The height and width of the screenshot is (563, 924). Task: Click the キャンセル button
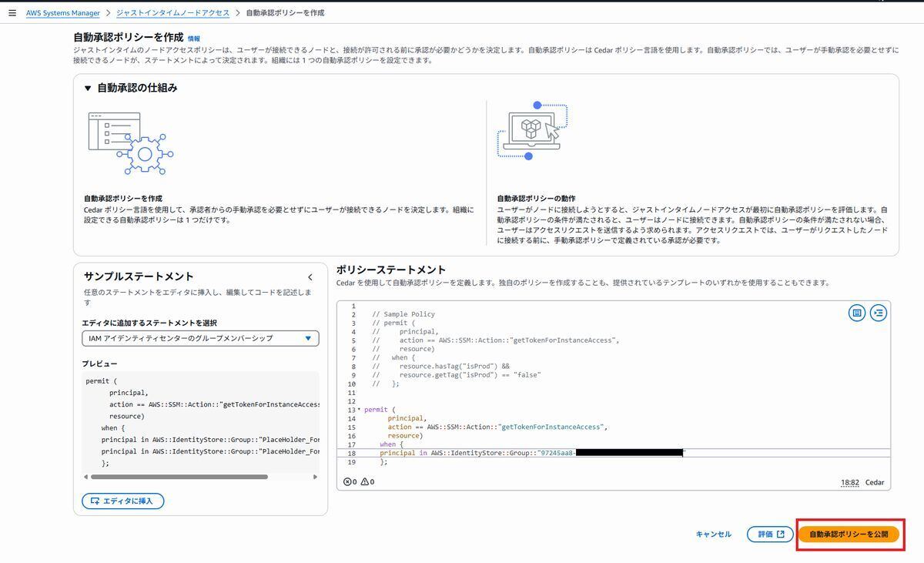tap(713, 534)
